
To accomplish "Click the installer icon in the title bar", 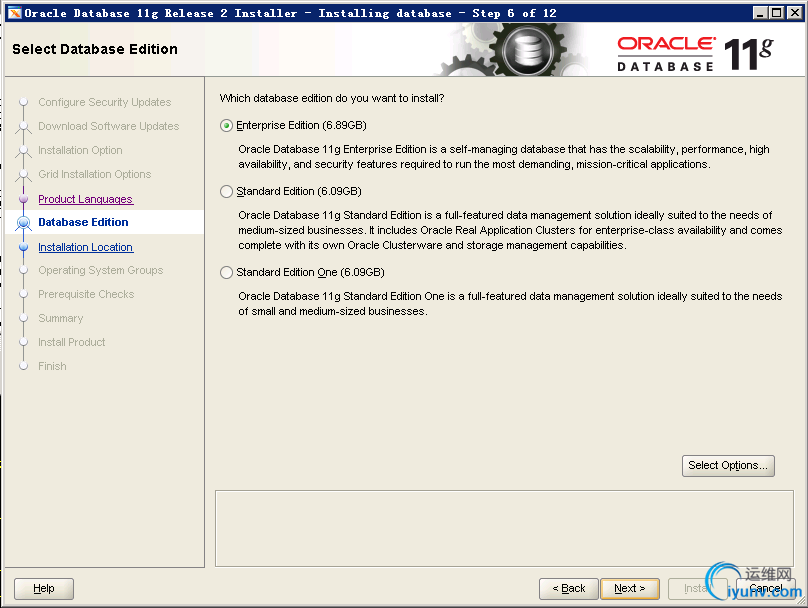I will 14,13.
